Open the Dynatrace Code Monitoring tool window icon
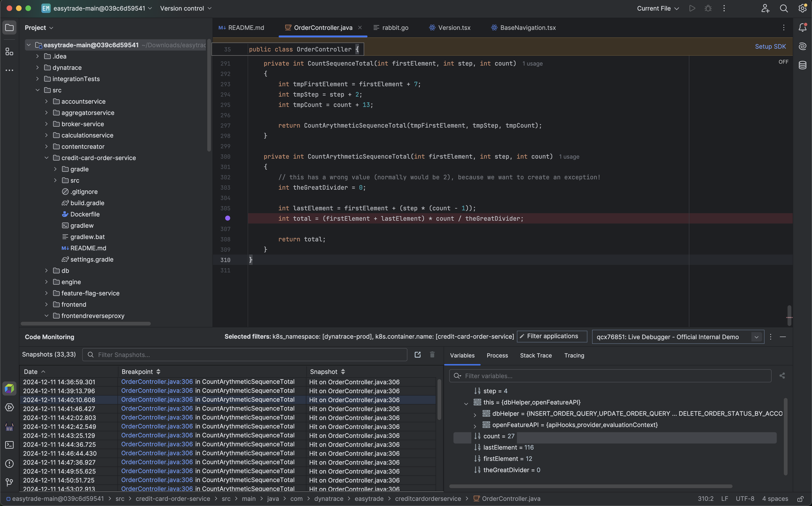Screen dimensions: 812x506 pyautogui.click(x=9, y=388)
